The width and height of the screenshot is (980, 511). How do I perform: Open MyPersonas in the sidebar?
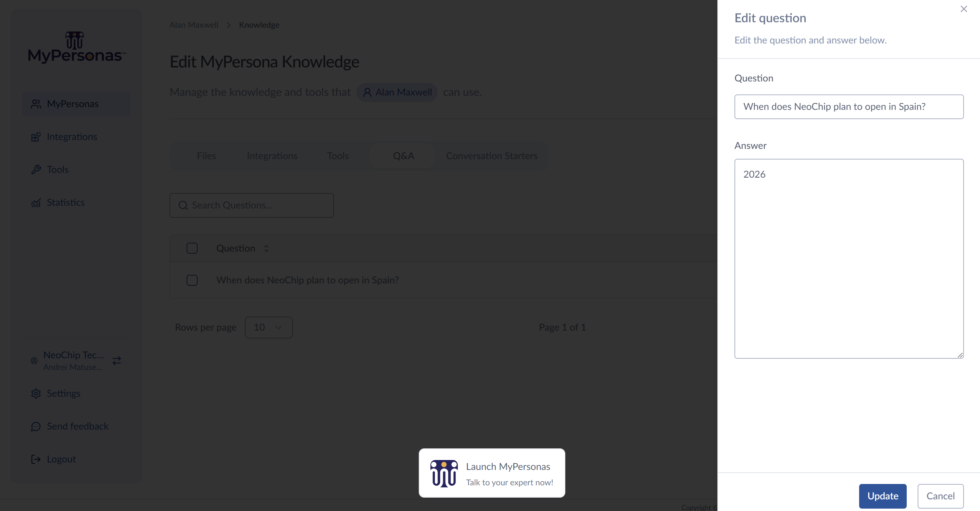pos(76,104)
